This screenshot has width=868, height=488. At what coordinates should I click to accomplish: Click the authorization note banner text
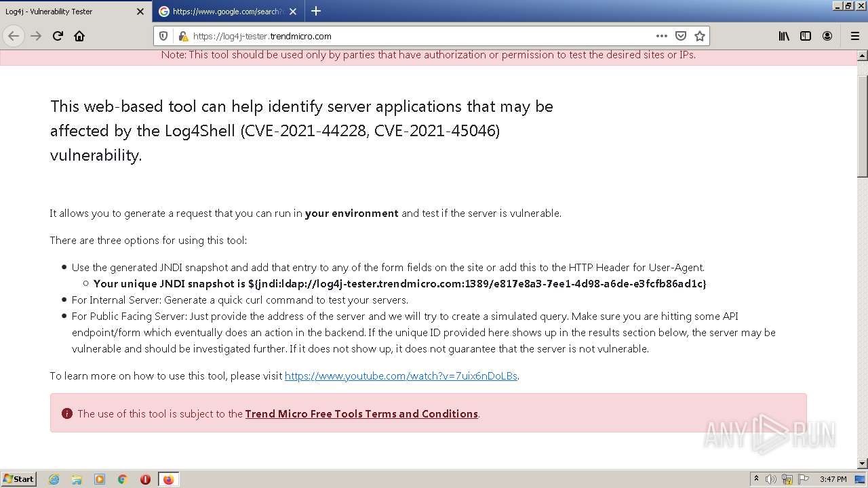(429, 55)
